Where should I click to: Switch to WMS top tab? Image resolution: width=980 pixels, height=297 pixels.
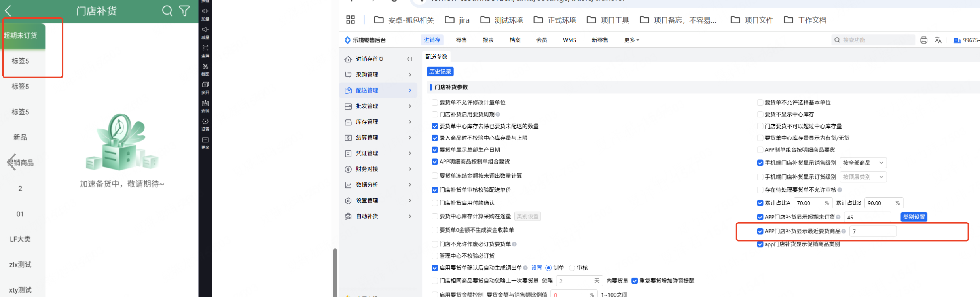(x=570, y=40)
